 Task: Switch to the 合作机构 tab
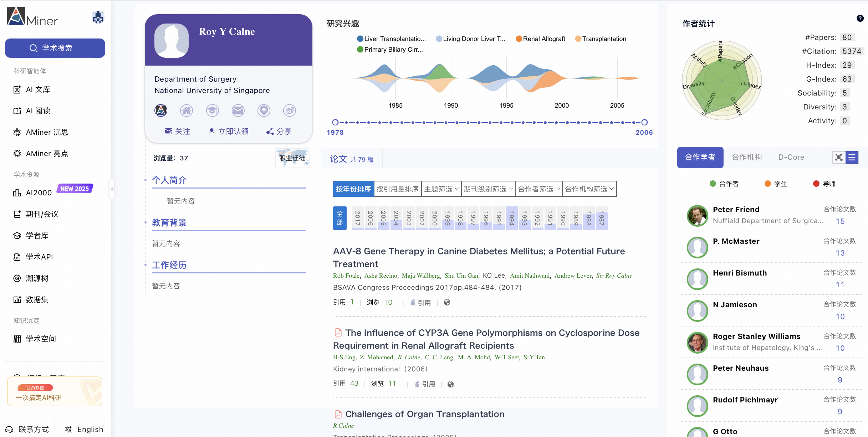click(746, 157)
